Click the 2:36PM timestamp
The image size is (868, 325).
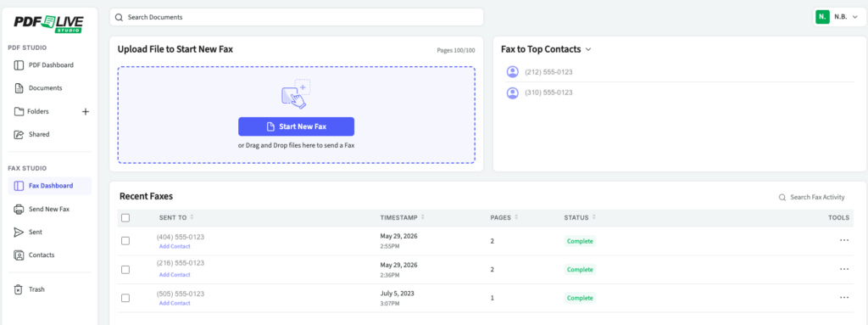point(389,275)
